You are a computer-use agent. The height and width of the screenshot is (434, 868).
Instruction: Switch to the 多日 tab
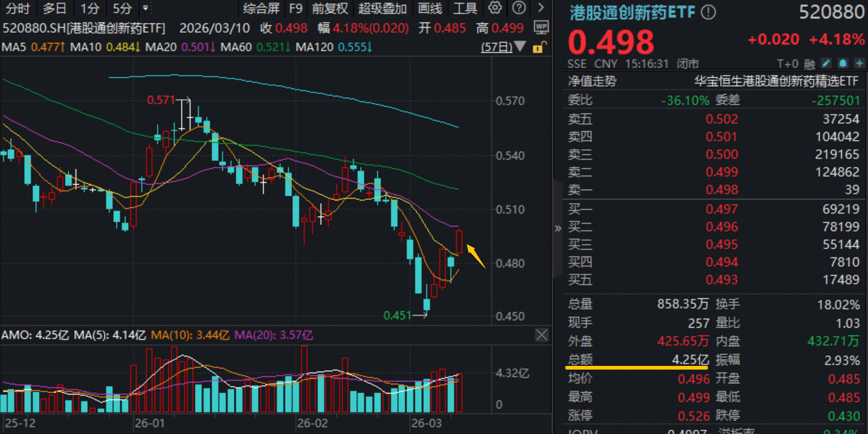click(54, 9)
